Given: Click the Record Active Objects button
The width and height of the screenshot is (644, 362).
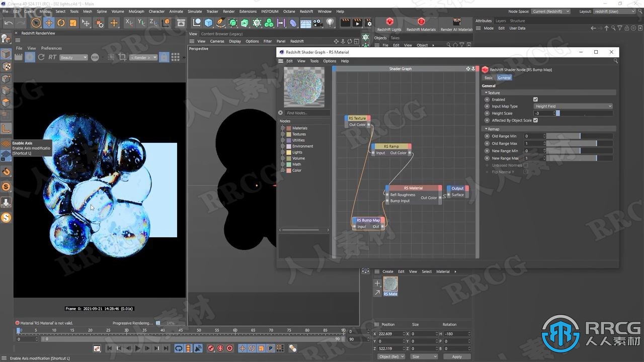Looking at the screenshot, I should (210, 348).
